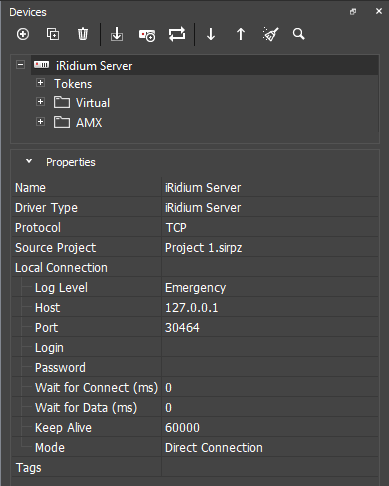Click the Devices panel title
The image size is (389, 486).
pyautogui.click(x=28, y=12)
